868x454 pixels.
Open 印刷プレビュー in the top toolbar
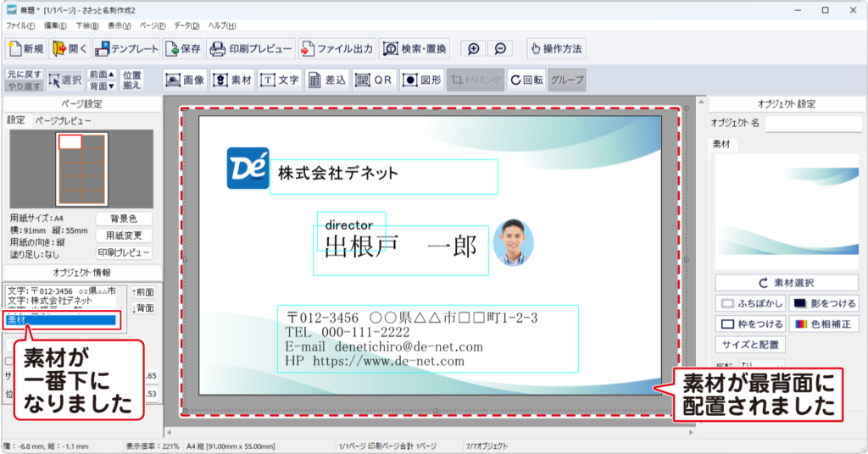(251, 48)
